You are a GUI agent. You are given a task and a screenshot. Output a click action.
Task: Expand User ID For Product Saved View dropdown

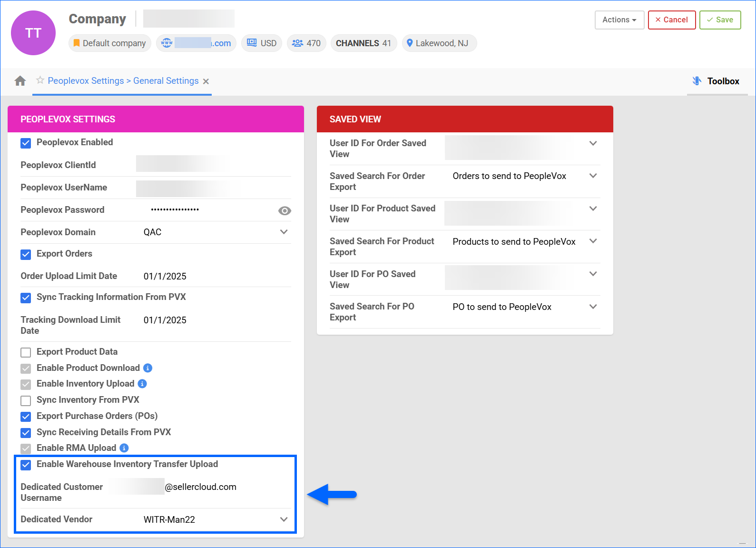(x=593, y=209)
